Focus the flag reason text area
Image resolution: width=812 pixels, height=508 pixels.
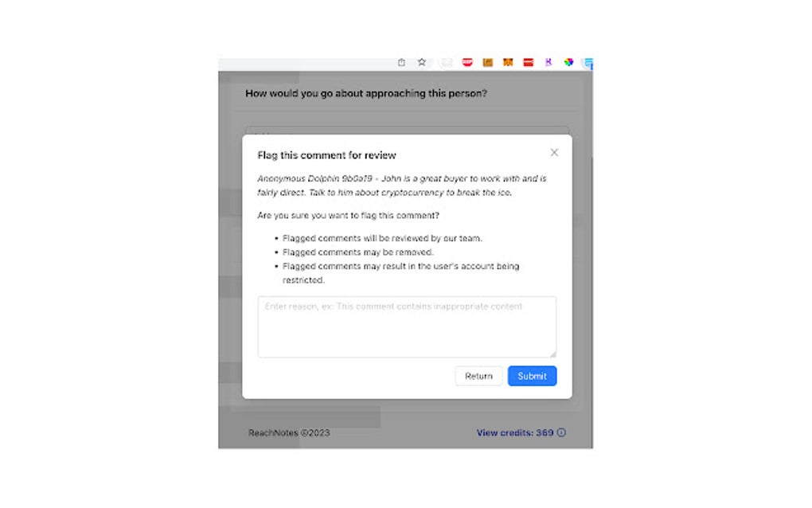click(x=407, y=326)
